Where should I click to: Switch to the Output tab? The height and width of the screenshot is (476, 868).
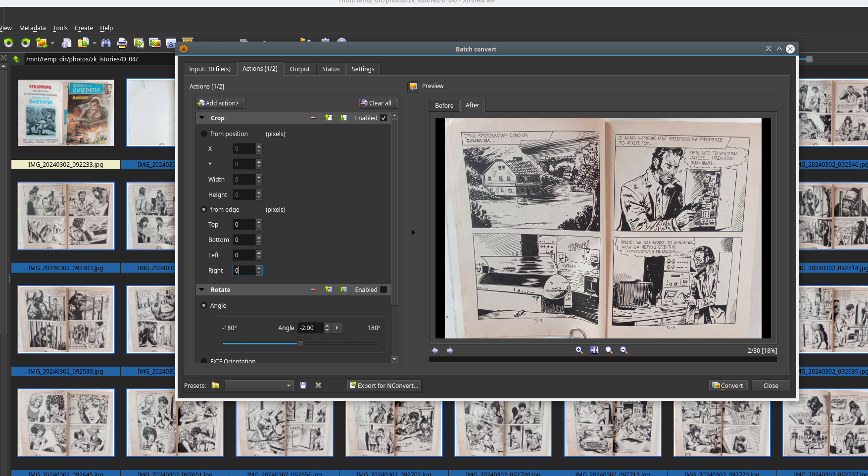(x=299, y=69)
